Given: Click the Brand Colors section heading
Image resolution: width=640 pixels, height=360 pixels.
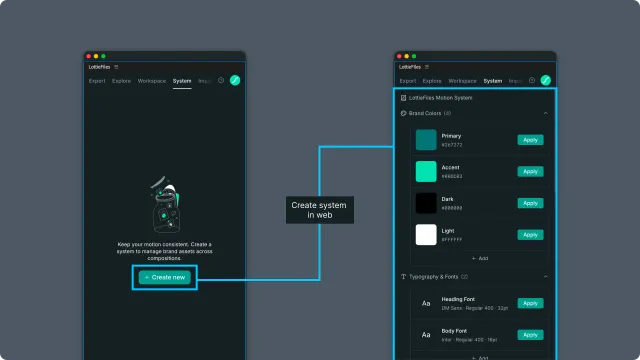Looking at the screenshot, I should [x=425, y=113].
